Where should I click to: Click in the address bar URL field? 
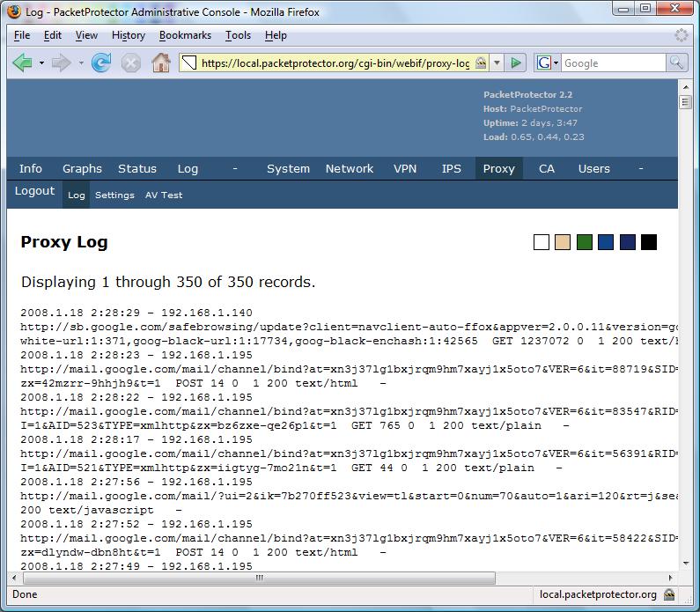pyautogui.click(x=335, y=63)
